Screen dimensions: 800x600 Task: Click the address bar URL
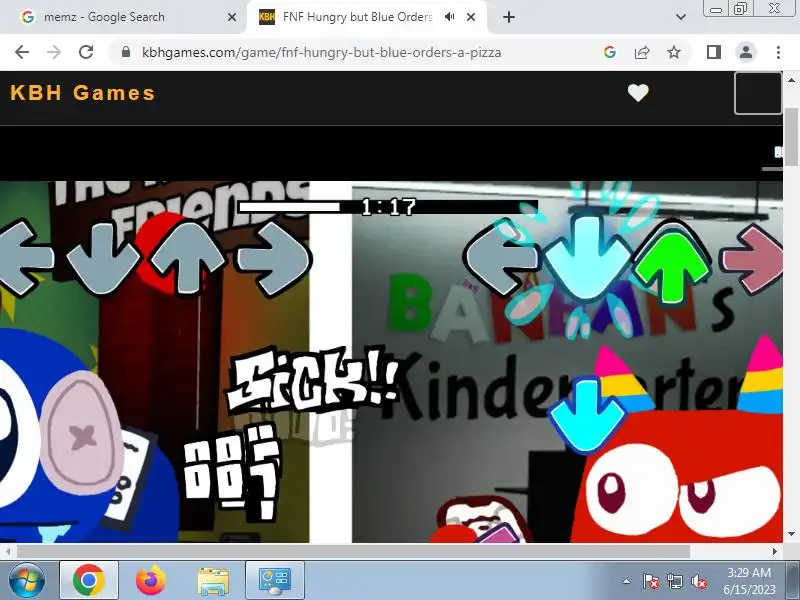(x=321, y=52)
